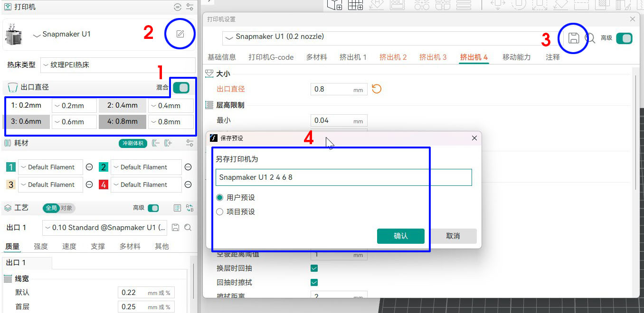Screen dimensions: 644x313
Task: Switch to 打印机G-code tab
Action: point(271,57)
